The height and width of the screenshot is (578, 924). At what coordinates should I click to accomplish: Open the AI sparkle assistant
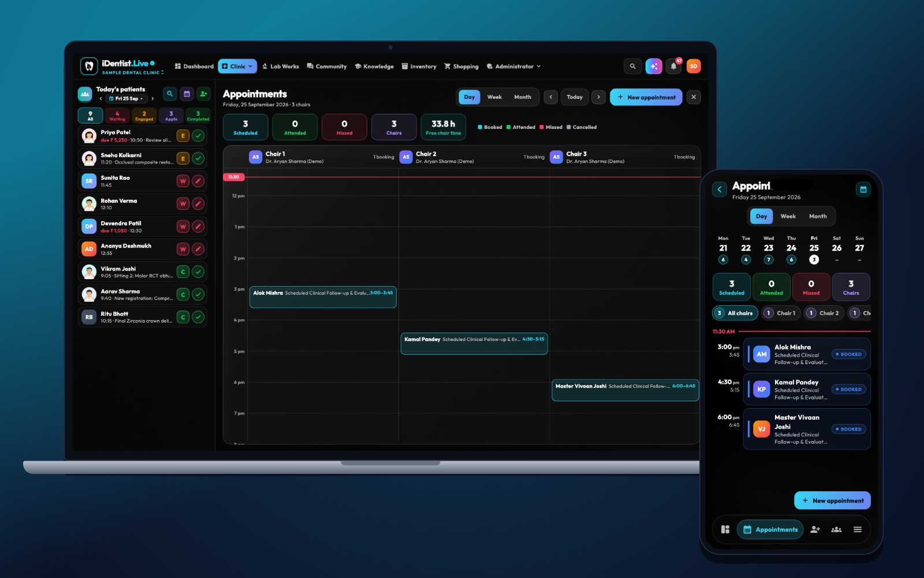654,66
